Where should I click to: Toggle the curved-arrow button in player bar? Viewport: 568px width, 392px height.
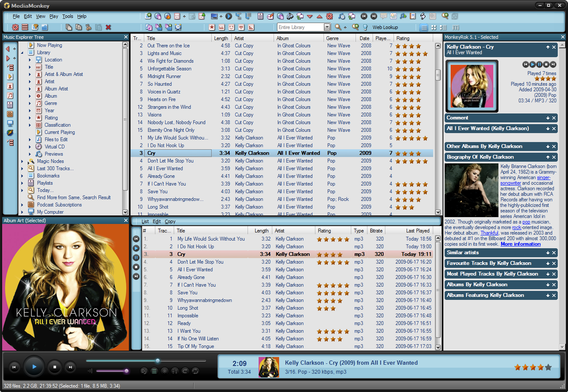185,371
